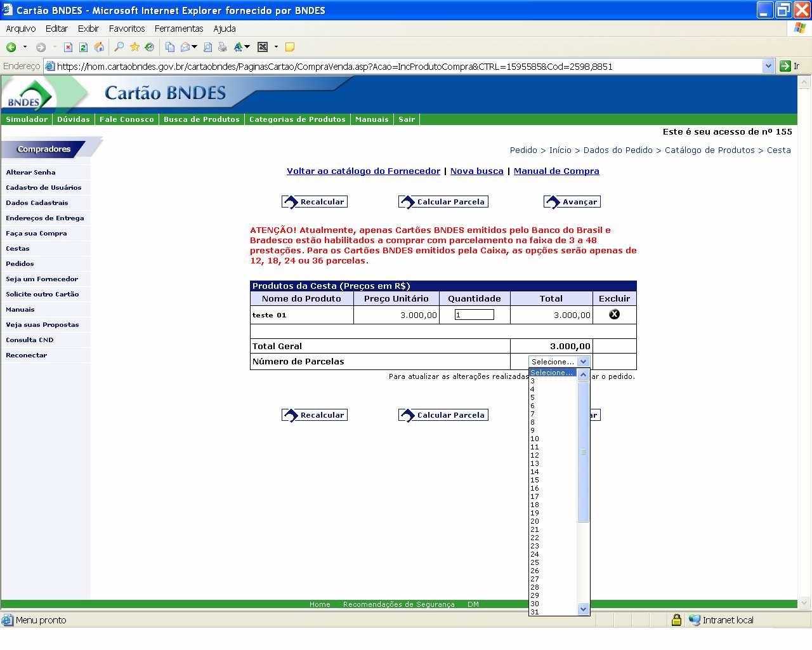The width and height of the screenshot is (812, 650).
Task: Open the Arquivo menu
Action: (21, 29)
